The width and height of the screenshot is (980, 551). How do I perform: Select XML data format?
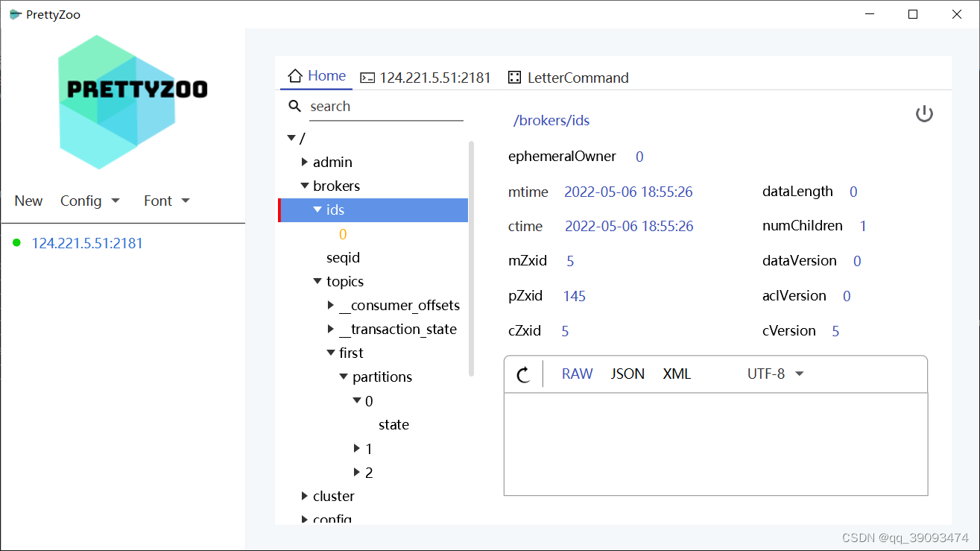tap(677, 374)
